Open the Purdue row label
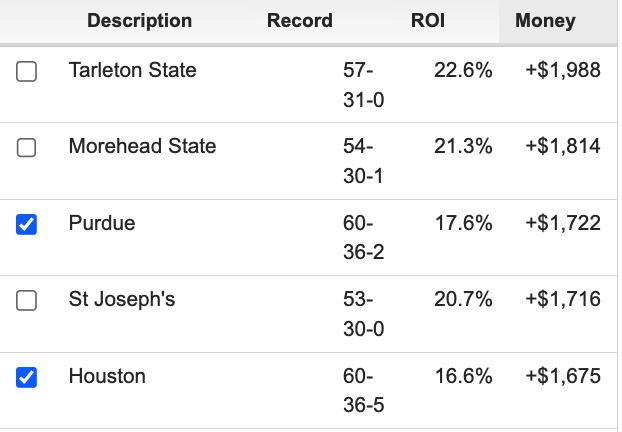Screen dimensions: 622x432 pyautogui.click(x=102, y=223)
